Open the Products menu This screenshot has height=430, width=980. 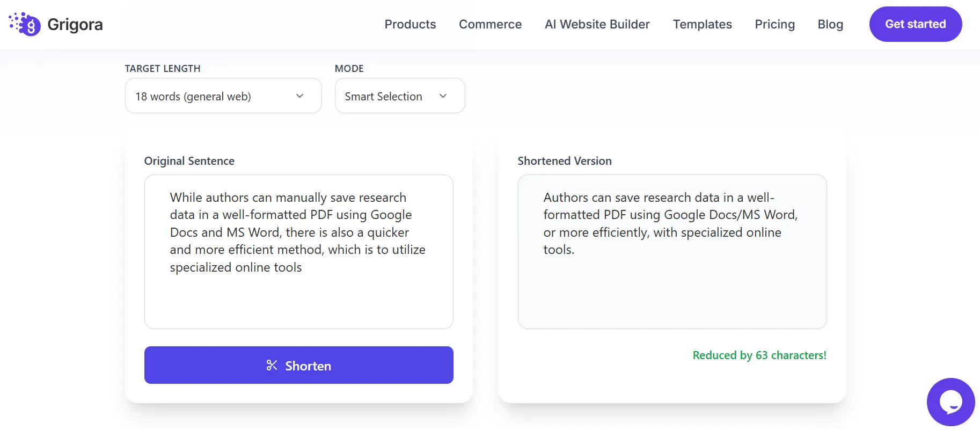coord(410,24)
